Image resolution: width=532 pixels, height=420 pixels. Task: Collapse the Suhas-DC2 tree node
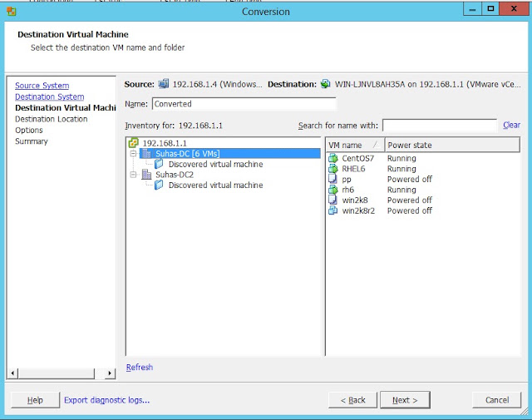click(133, 175)
